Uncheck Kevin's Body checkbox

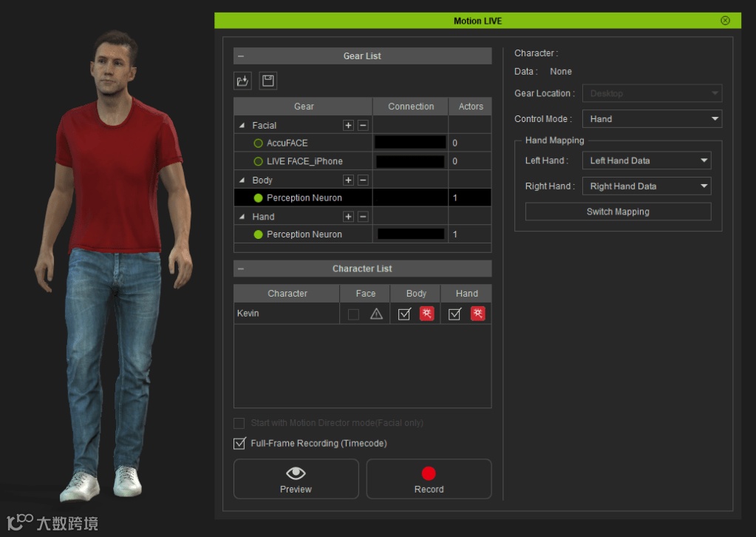[404, 314]
